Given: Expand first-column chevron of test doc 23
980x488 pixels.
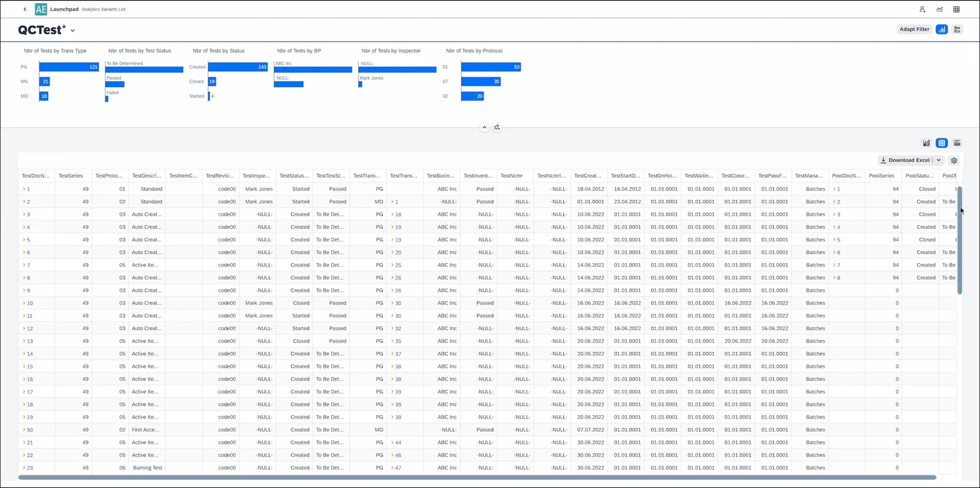Looking at the screenshot, I should 24,468.
